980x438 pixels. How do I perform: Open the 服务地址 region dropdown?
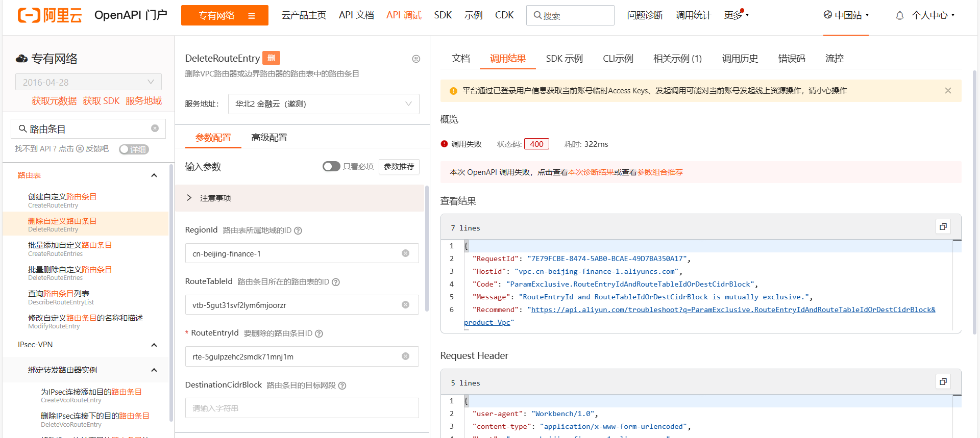tap(324, 104)
